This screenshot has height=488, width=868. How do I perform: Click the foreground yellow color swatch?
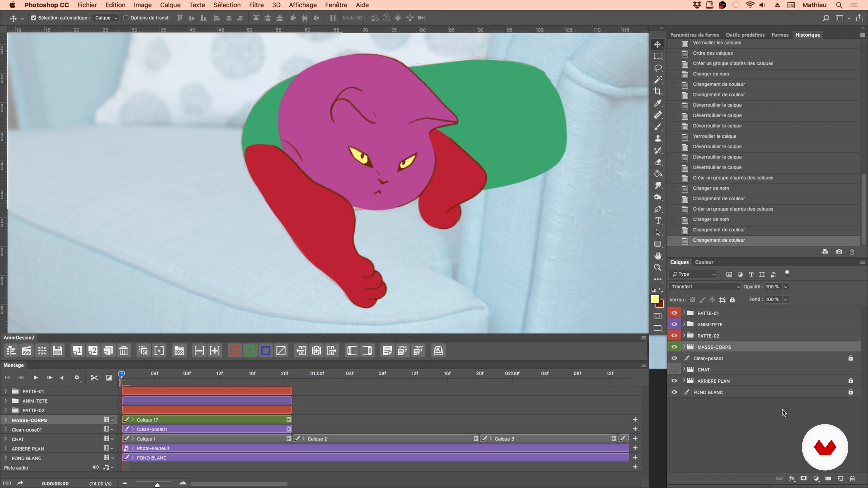tap(655, 299)
